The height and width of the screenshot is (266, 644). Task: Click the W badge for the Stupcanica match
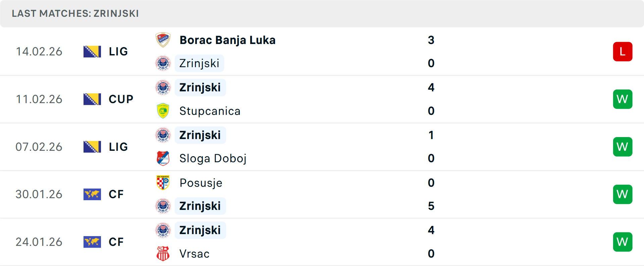(623, 99)
